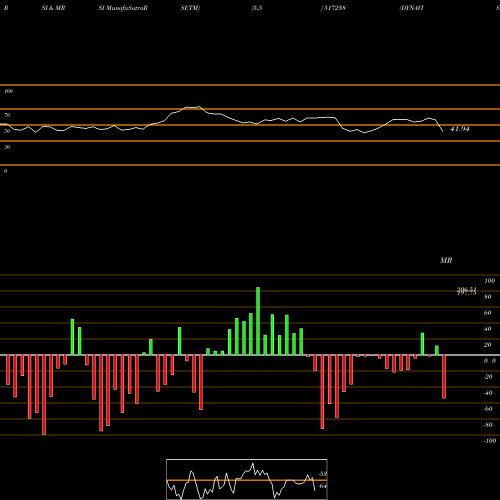This screenshot has width=500, height=500.
Task: Click the 'SI & MR' header text
Action: click(x=53, y=8)
